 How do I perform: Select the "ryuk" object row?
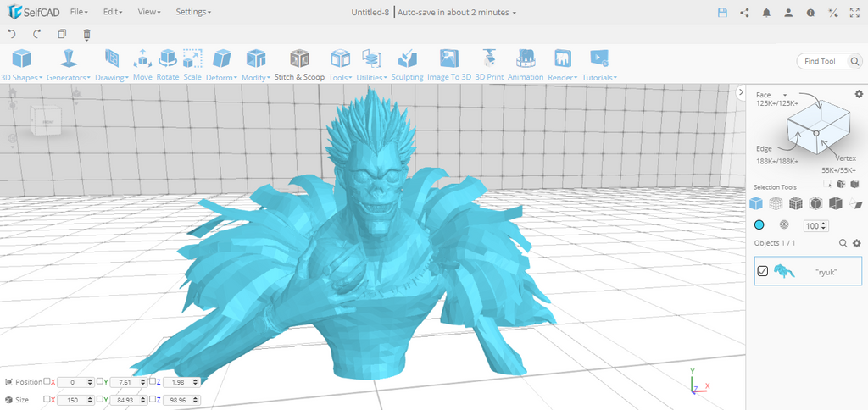click(x=808, y=271)
